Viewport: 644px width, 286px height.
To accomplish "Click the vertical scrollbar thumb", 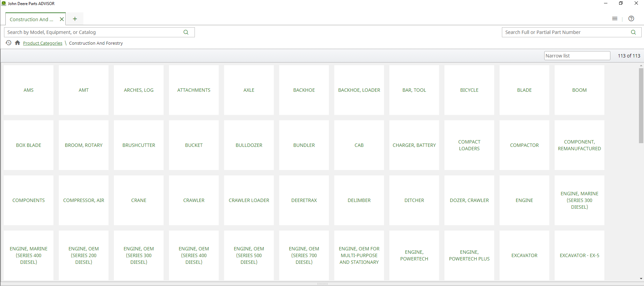I will point(641,106).
